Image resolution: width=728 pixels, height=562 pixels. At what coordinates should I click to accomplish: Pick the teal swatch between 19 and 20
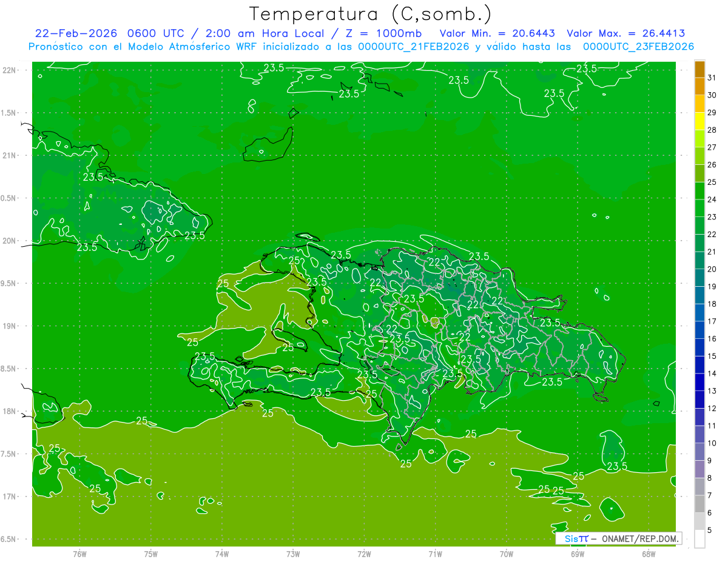coord(699,278)
